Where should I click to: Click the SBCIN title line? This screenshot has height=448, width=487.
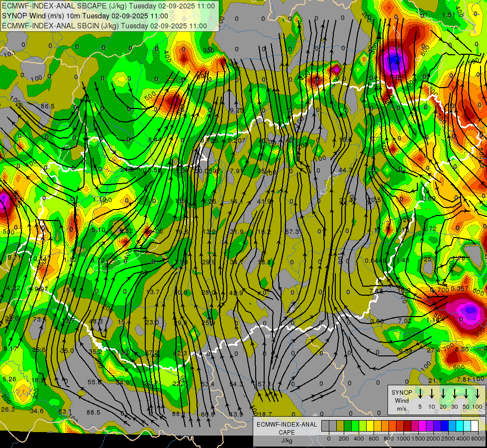104,26
